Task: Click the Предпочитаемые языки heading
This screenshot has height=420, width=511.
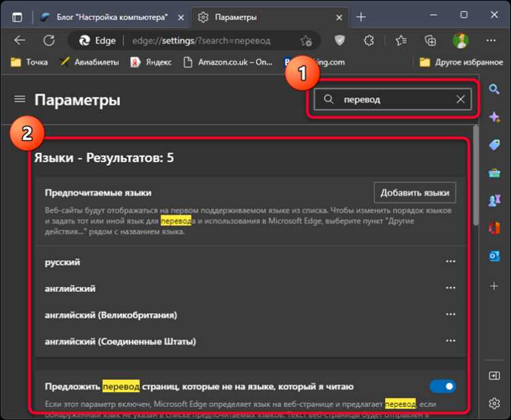Action: (x=98, y=193)
